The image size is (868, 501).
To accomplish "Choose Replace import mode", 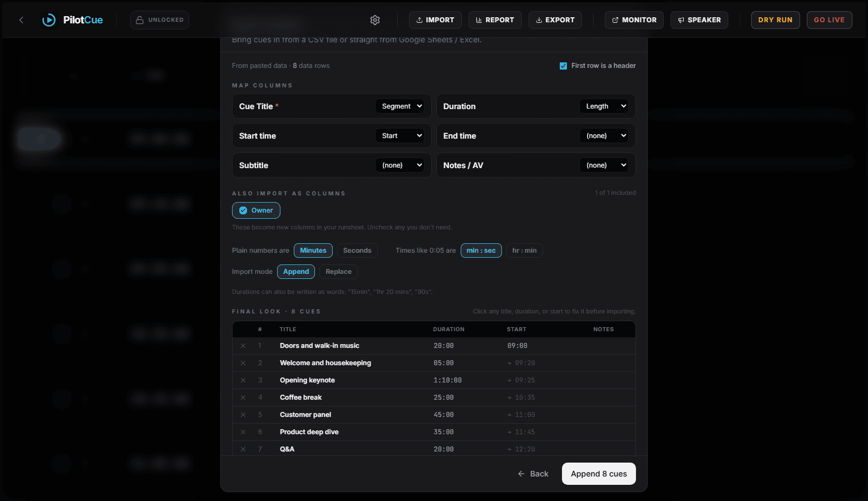I will pyautogui.click(x=338, y=272).
